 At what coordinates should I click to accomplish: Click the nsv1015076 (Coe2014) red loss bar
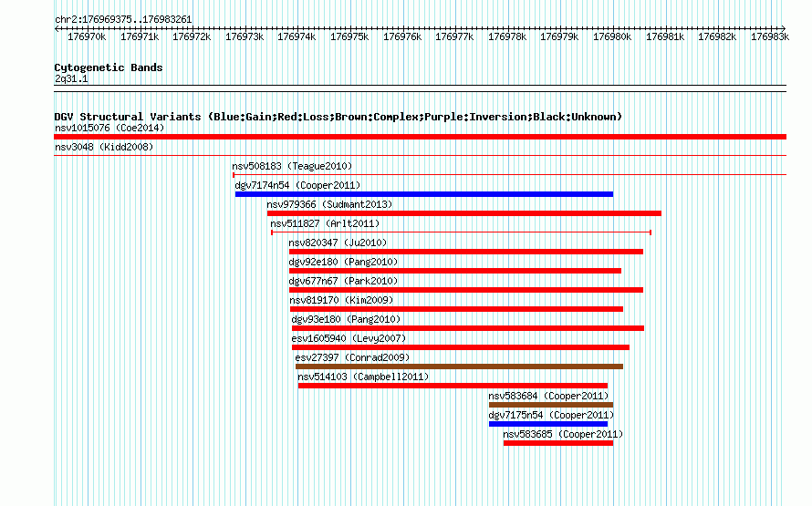(x=420, y=137)
